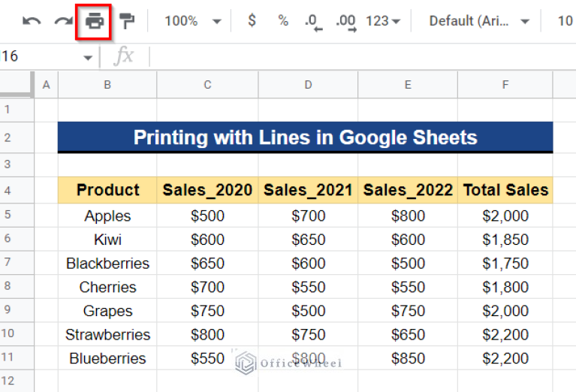The image size is (576, 392).
Task: Select the 'Blackberries' cell
Action: (x=107, y=263)
